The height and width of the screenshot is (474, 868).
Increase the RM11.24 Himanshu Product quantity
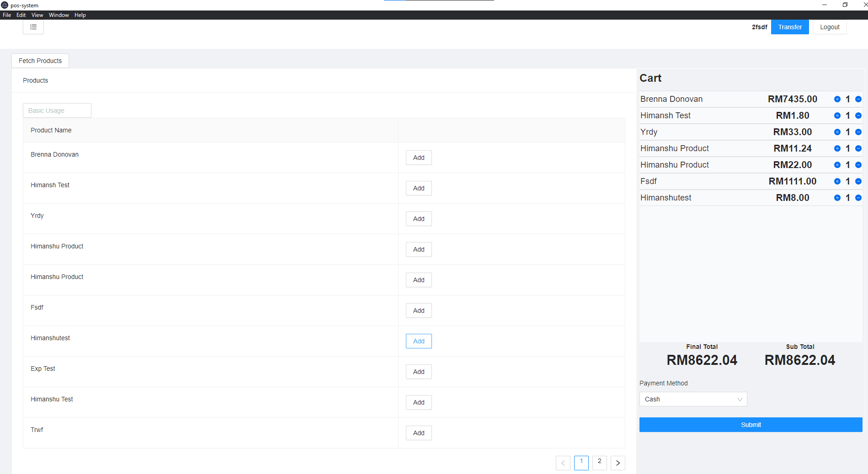tap(837, 148)
